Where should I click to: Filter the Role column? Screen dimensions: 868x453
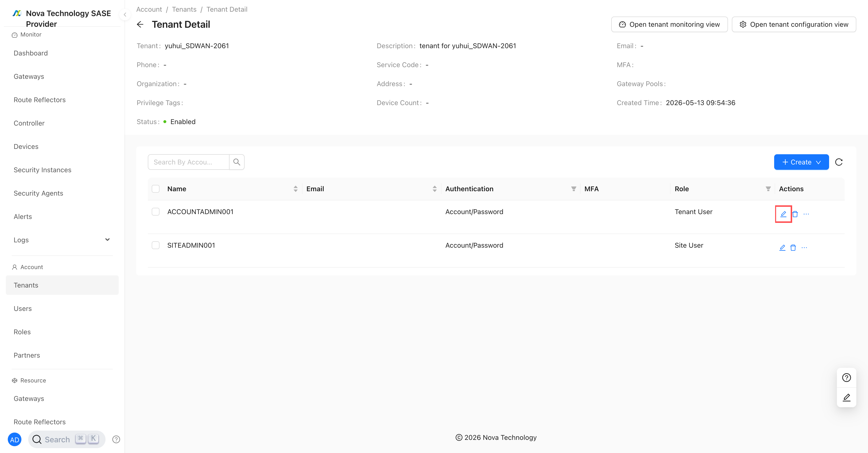pyautogui.click(x=768, y=189)
